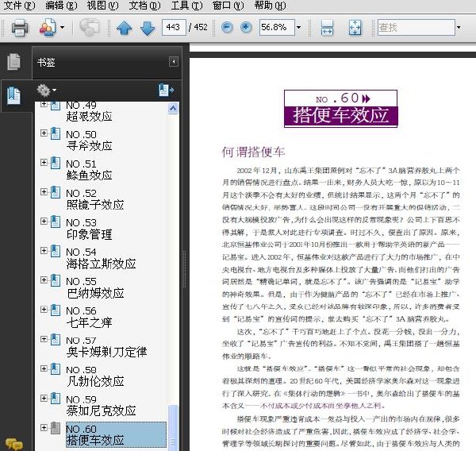Open the 文件 menu
Screen dimensions: 476x451
19,6
